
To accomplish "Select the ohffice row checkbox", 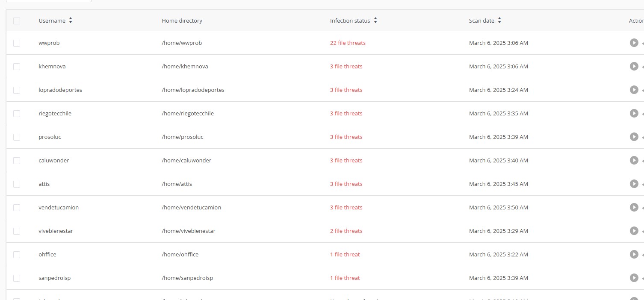I will coord(17,254).
